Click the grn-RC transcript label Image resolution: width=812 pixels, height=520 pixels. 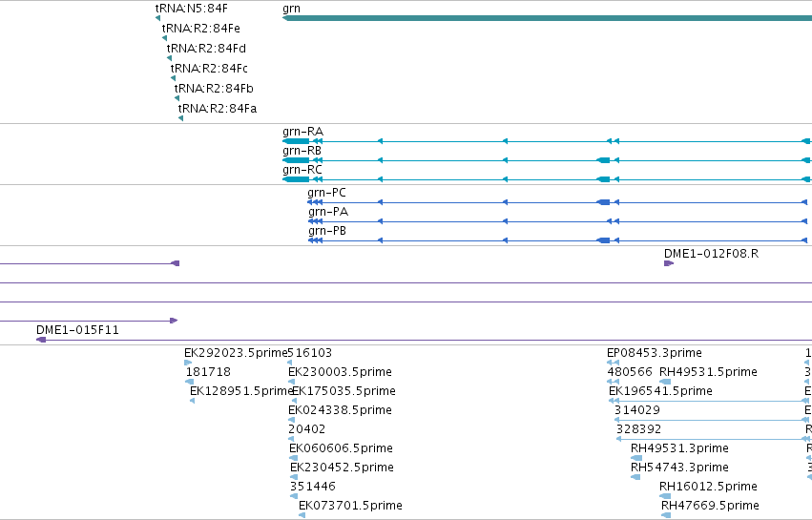coord(302,170)
